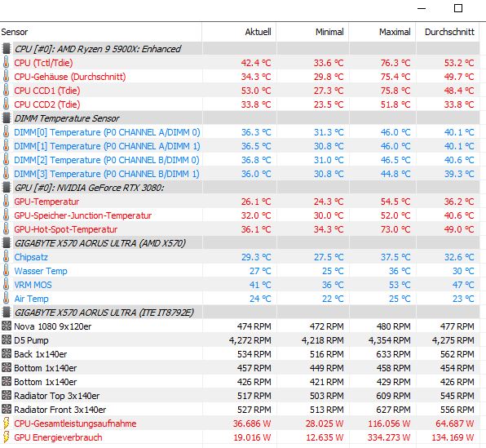
Task: Click the 334.273 W GPU maximal power value
Action: click(389, 437)
